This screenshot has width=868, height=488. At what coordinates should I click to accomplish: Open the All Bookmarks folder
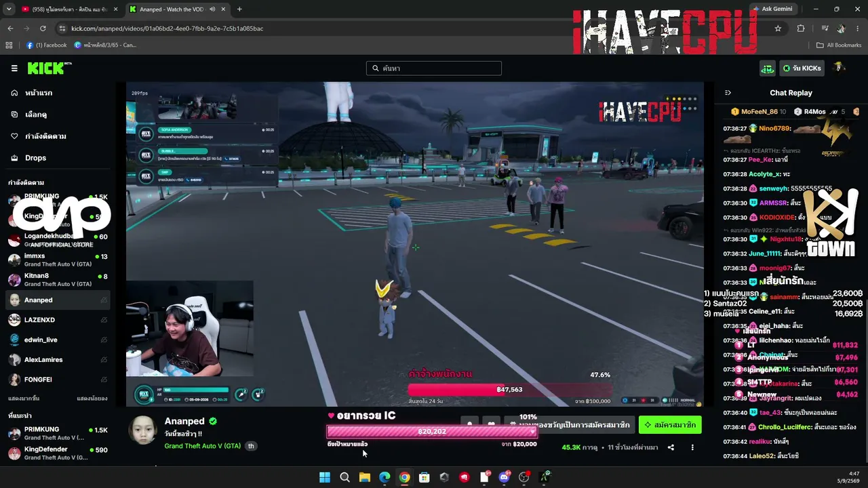[839, 45]
